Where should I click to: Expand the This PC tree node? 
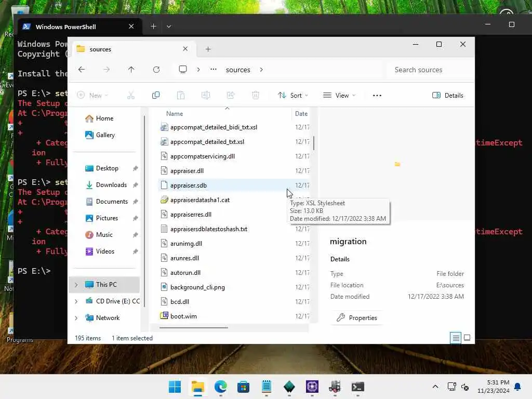coord(76,285)
